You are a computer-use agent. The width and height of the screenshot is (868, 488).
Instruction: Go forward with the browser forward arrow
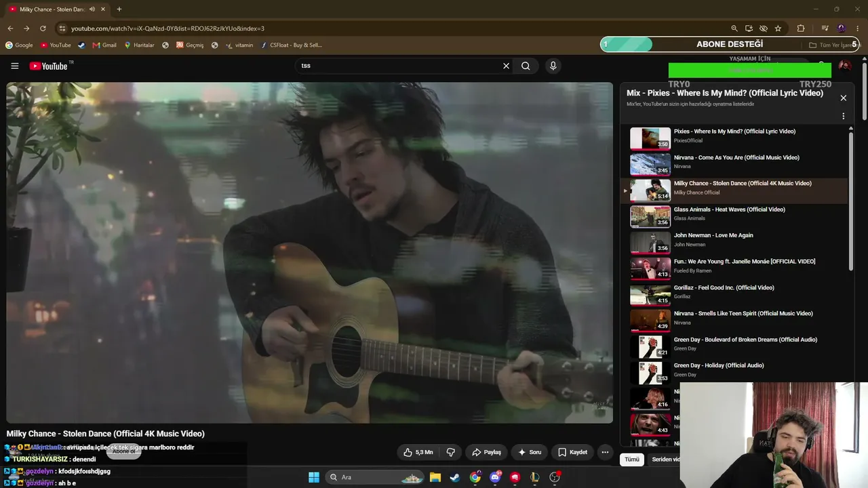26,28
